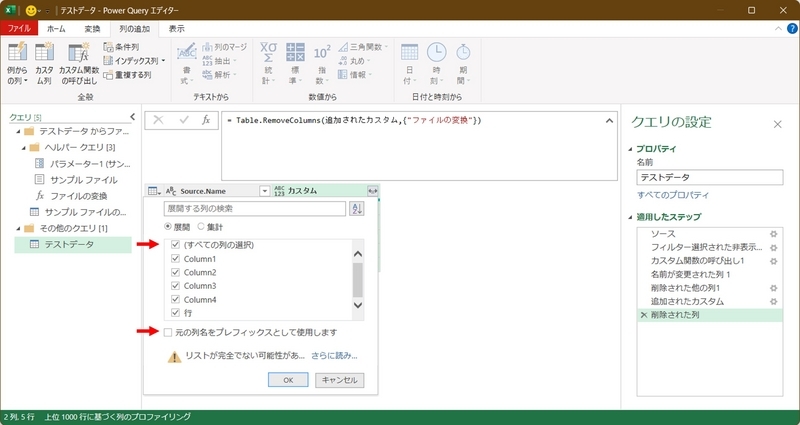Invoke Custom Function (カスタム関数の呼び出し) icon
Viewport: 800px width, 425px height.
point(79,53)
